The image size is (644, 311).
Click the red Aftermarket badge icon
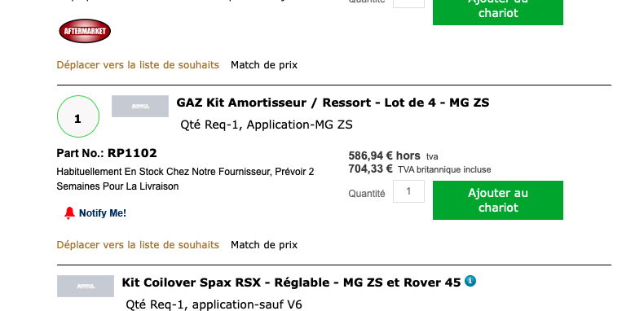tap(85, 31)
